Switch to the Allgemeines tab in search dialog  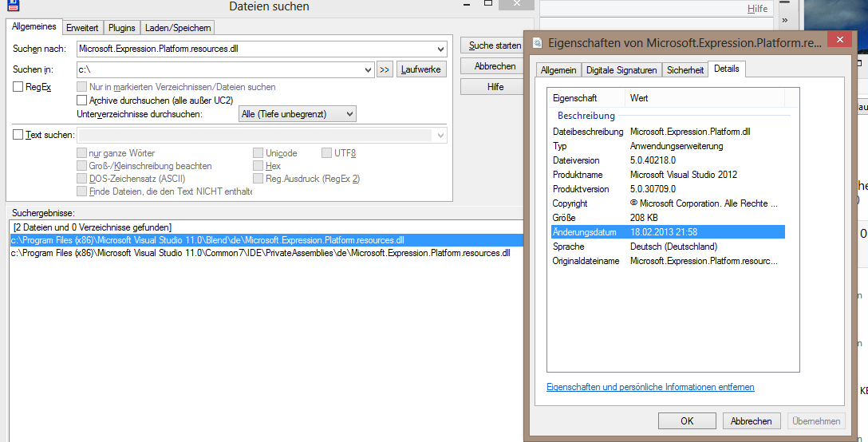coord(34,26)
